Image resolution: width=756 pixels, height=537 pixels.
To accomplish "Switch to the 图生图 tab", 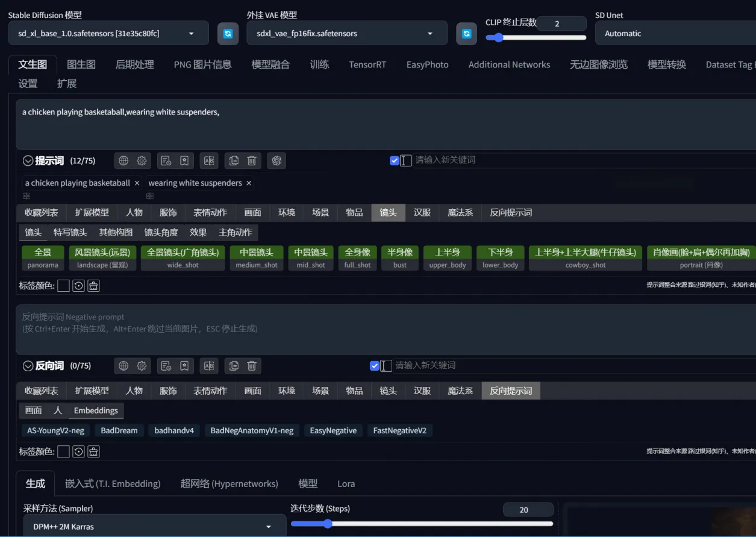I will coord(81,64).
